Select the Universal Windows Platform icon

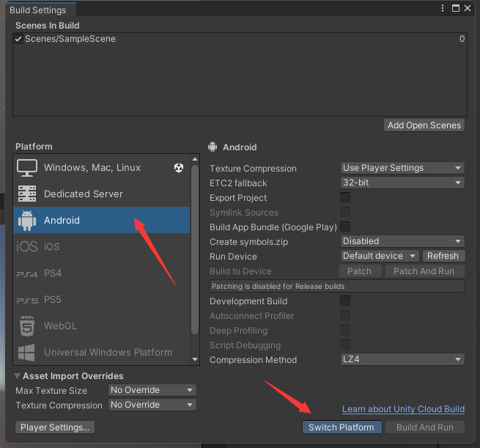tap(27, 352)
